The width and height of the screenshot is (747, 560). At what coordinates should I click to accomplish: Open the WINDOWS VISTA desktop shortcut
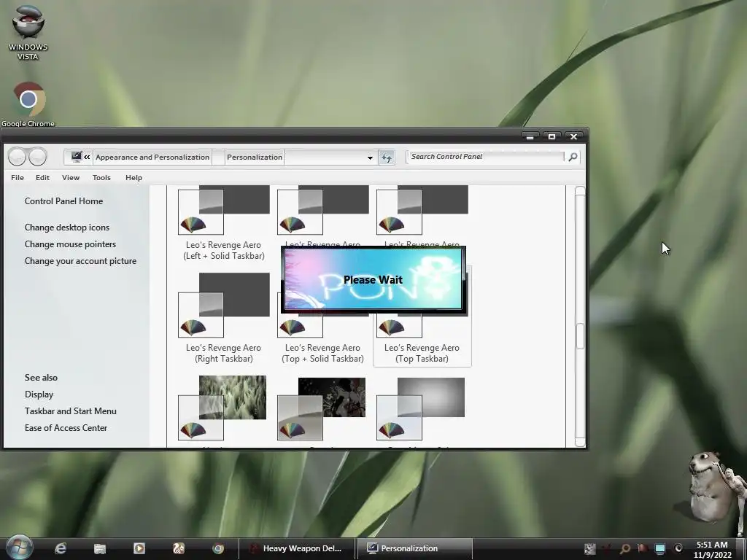coord(28,32)
